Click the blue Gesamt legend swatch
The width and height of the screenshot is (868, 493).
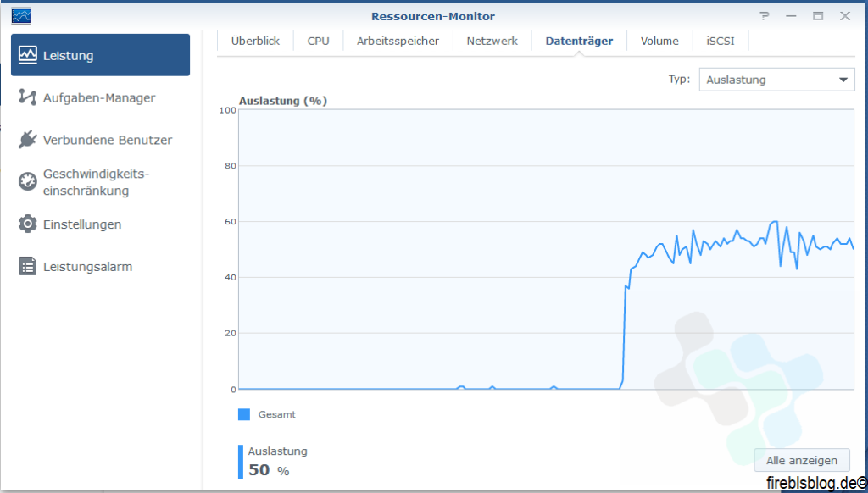244,414
